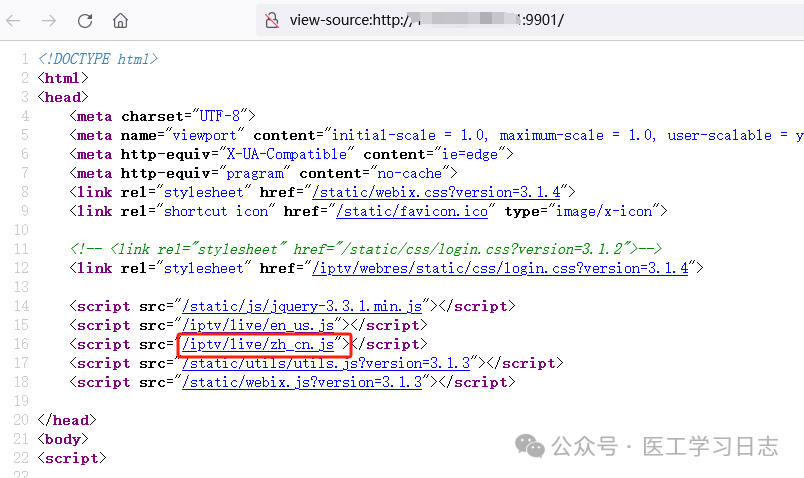Click the insecure connection lock icon
The image size is (804, 478).
pyautogui.click(x=272, y=21)
